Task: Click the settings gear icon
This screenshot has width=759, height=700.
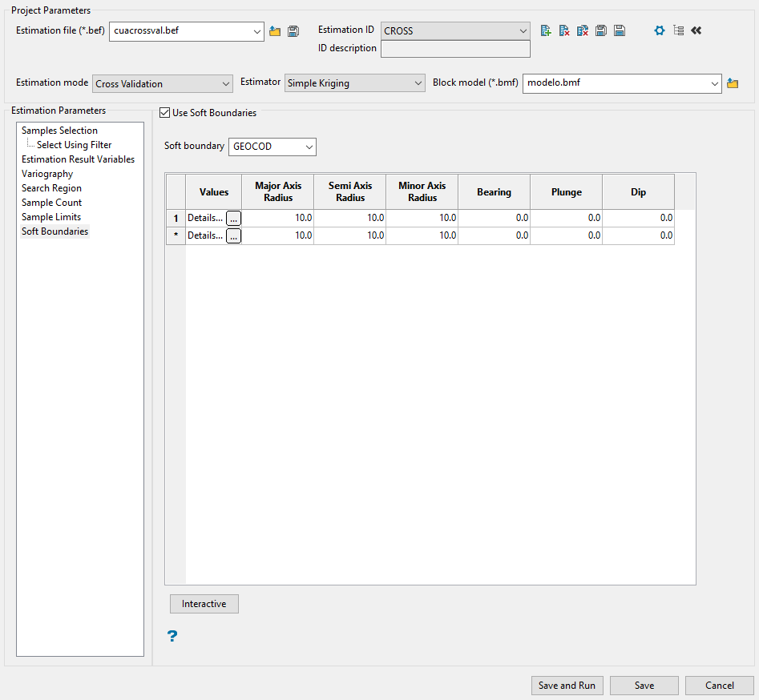Action: (x=660, y=30)
